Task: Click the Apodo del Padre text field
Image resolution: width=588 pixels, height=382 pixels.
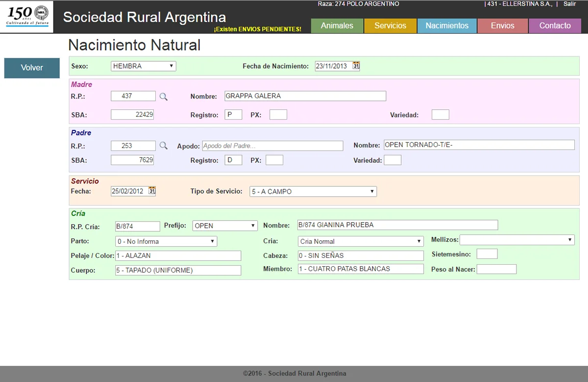Action: click(x=272, y=146)
